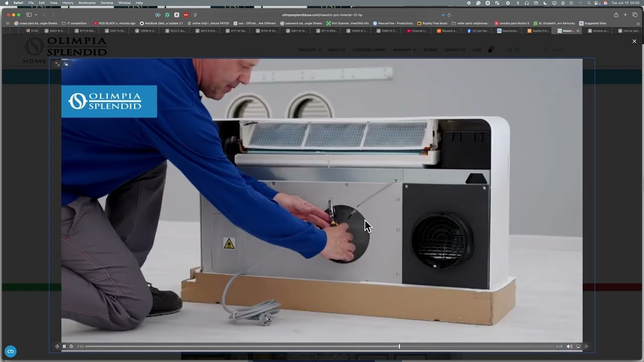Seek the video using the progress scrubber
This screenshot has width=644, height=362.
coord(399,346)
